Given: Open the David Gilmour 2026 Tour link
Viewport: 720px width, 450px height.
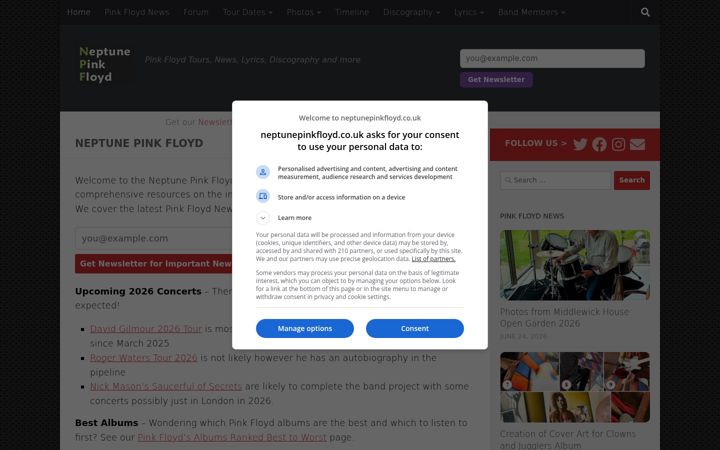Looking at the screenshot, I should click(146, 329).
